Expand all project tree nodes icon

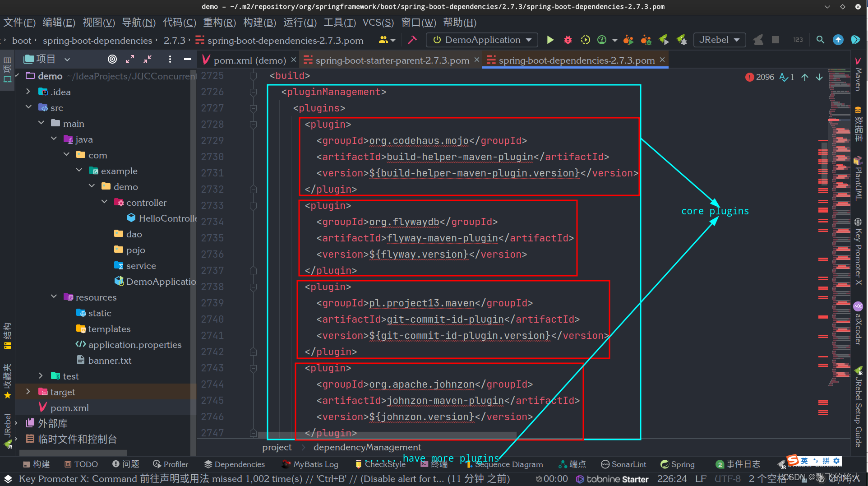pyautogui.click(x=130, y=59)
